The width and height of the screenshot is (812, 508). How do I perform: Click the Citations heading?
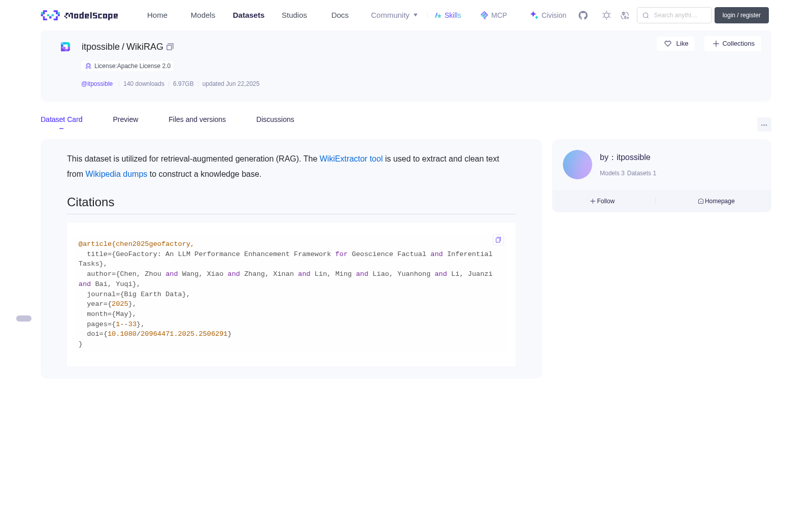[x=91, y=202]
